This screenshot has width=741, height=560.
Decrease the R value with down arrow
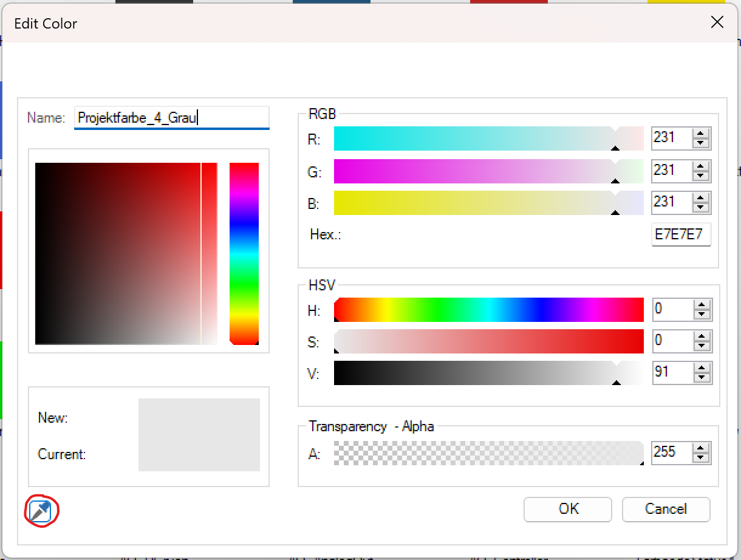[x=701, y=143]
